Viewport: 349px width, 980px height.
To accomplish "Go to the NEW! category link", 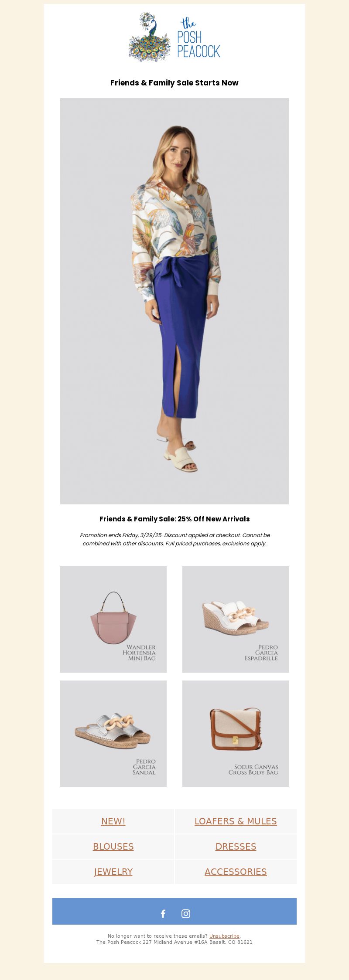I will pos(113,821).
